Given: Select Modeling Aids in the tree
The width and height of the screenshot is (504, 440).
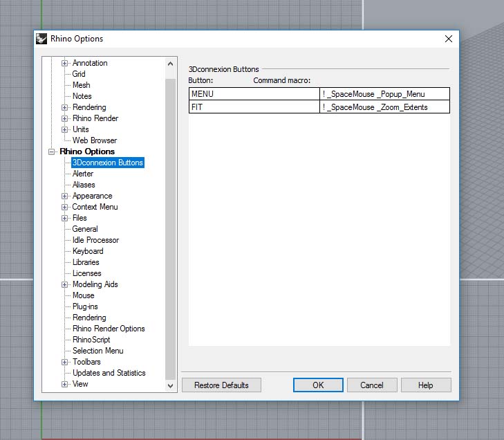Looking at the screenshot, I should [x=95, y=284].
